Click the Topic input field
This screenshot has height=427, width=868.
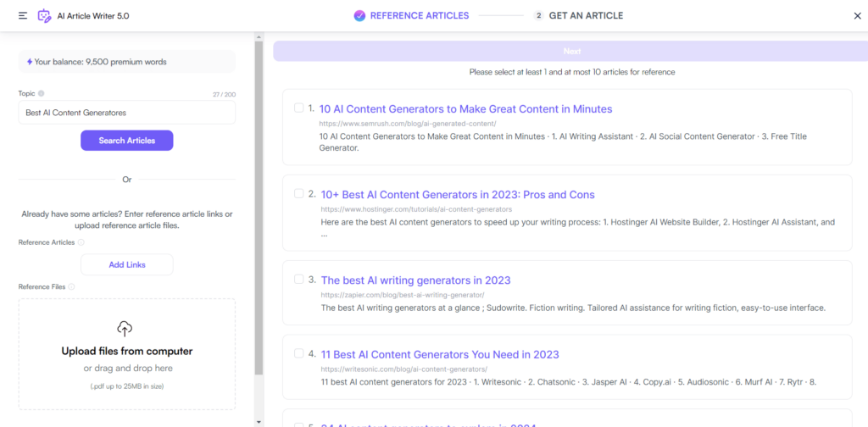click(x=127, y=113)
